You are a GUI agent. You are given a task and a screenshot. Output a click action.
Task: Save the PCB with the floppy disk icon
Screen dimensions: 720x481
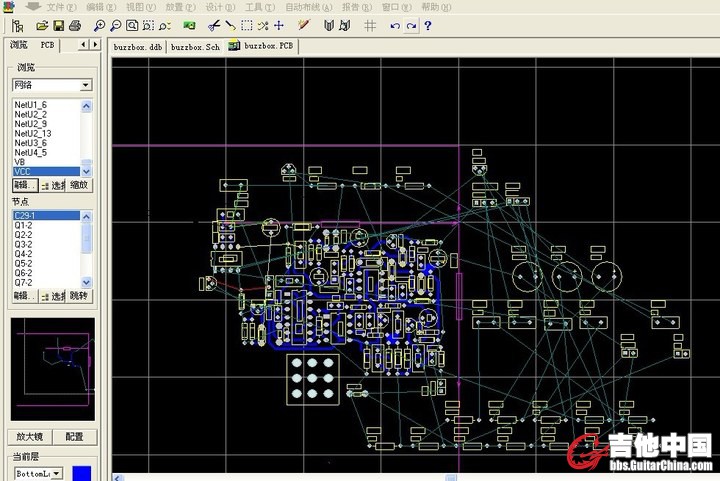tap(58, 26)
